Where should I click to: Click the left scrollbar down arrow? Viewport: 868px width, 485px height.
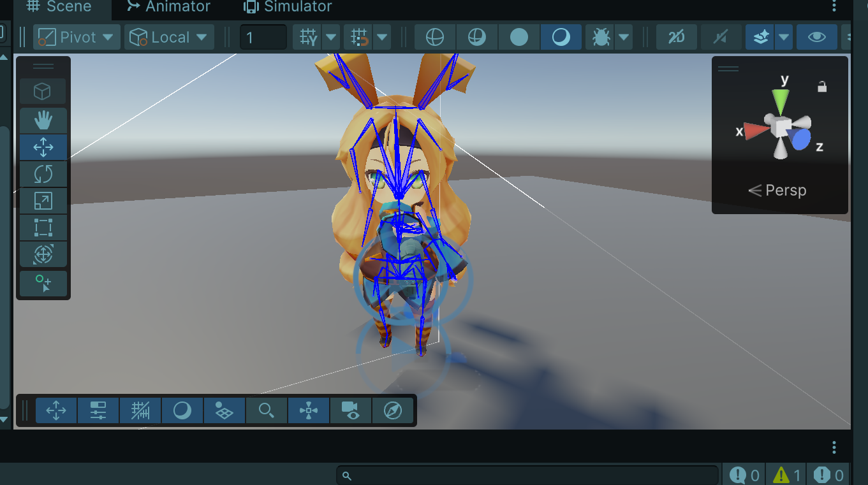pyautogui.click(x=3, y=419)
